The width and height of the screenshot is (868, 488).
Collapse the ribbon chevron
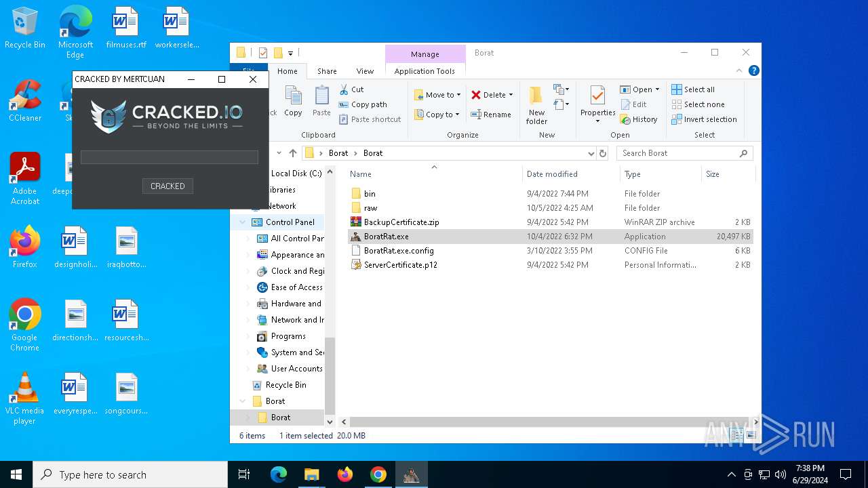click(740, 70)
